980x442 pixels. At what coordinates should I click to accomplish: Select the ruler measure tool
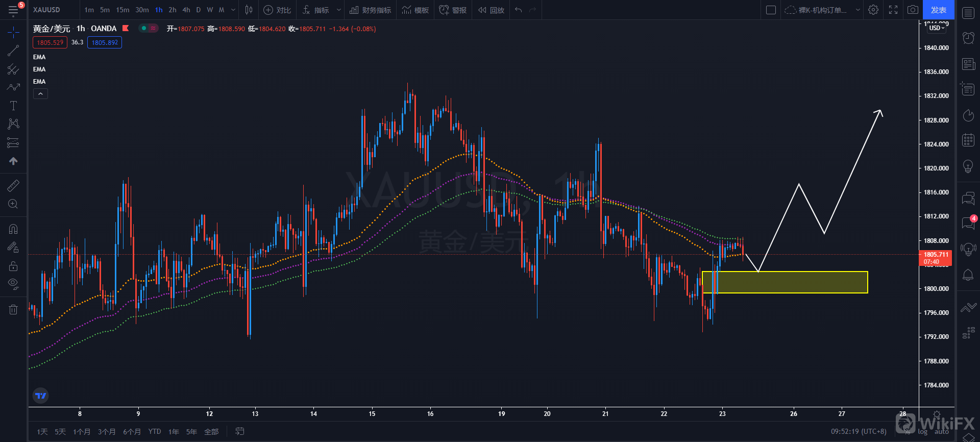click(13, 186)
